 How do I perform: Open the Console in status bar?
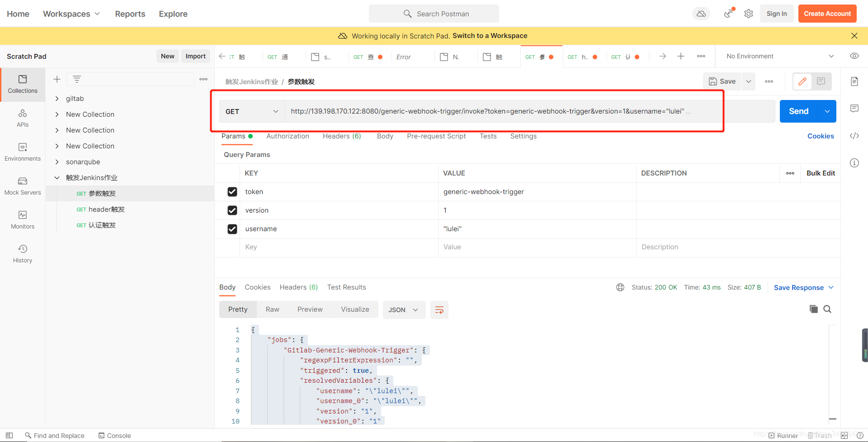click(115, 436)
